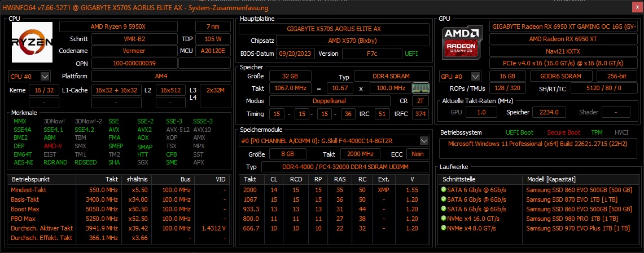Click the Bus column header in CPU table
The height and width of the screenshot is (253, 644).
pos(172,179)
